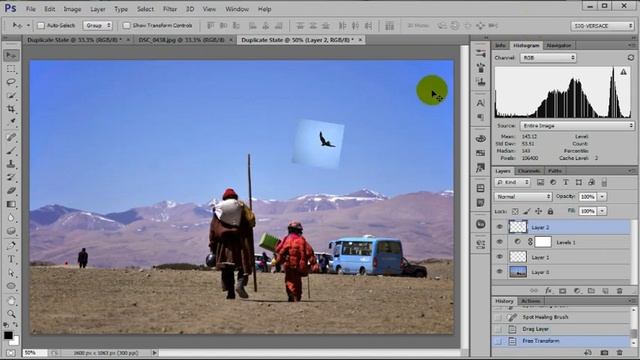The image size is (640, 360).
Task: Refresh the histogram with the circular icon
Action: coord(631,58)
